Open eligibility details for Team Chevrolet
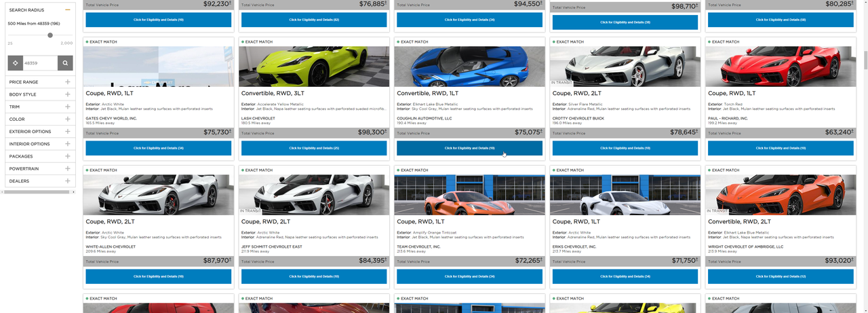 (x=469, y=276)
